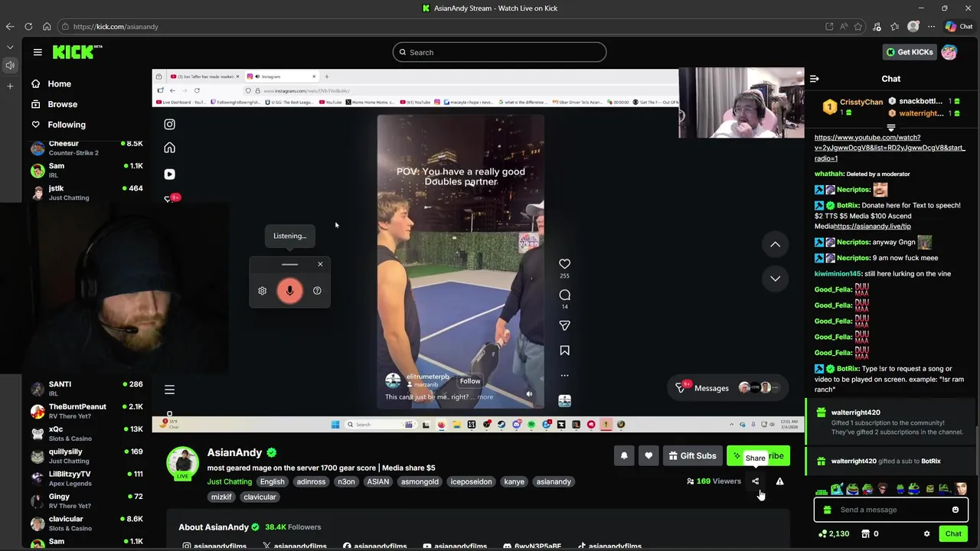Click the gift icon in message box
The image size is (980, 551).
pyautogui.click(x=827, y=510)
